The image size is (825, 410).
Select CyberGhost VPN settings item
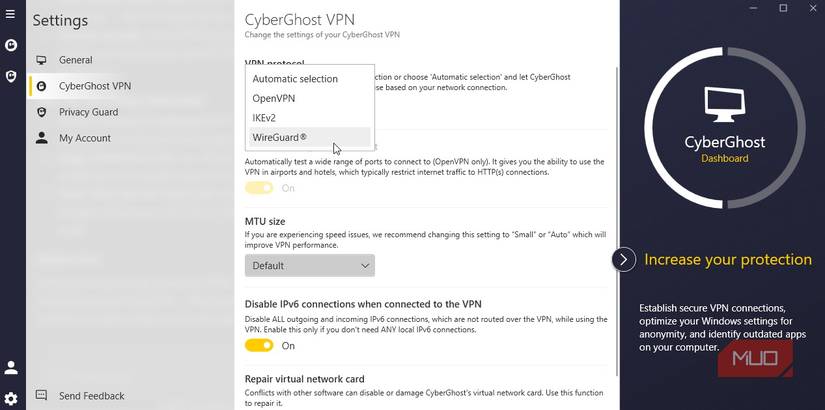94,86
